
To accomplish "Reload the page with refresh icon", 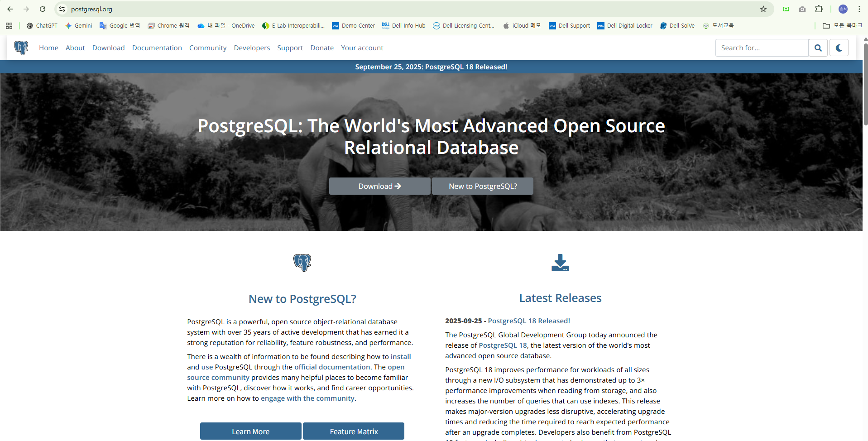I will pos(43,9).
